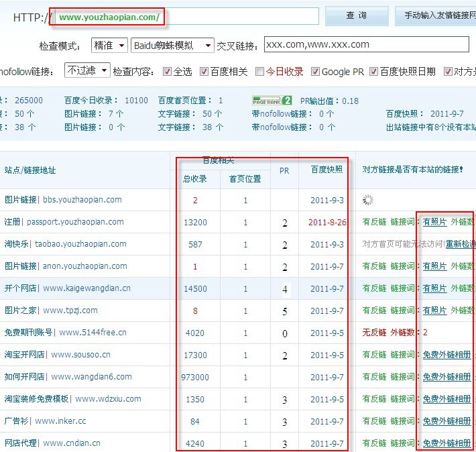Viewport: 476px width, 452px height.
Task: Click the PR输出值 0.18 text
Action: pyautogui.click(x=329, y=101)
